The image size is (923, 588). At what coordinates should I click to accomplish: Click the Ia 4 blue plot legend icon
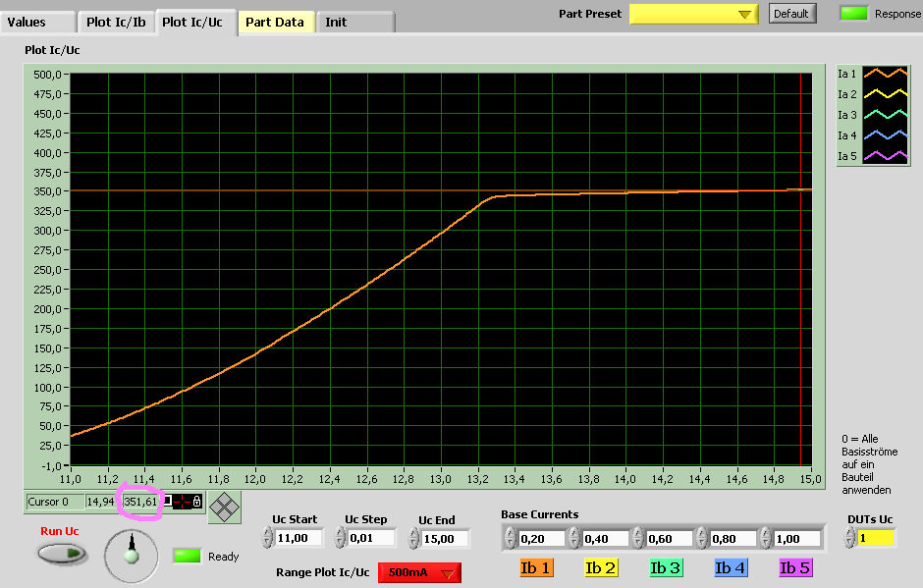[x=884, y=135]
